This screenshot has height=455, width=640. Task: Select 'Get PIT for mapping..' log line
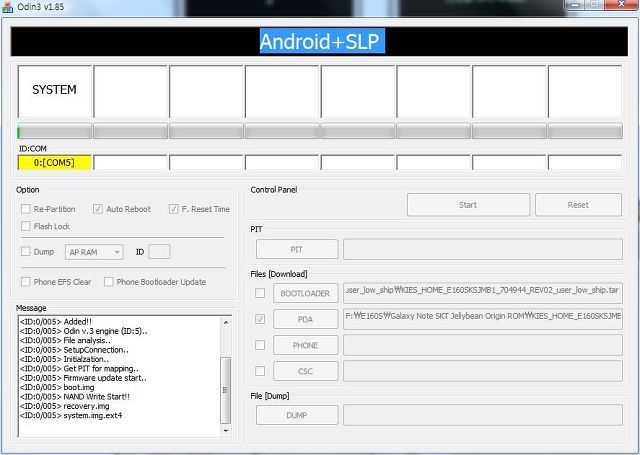[x=79, y=368]
